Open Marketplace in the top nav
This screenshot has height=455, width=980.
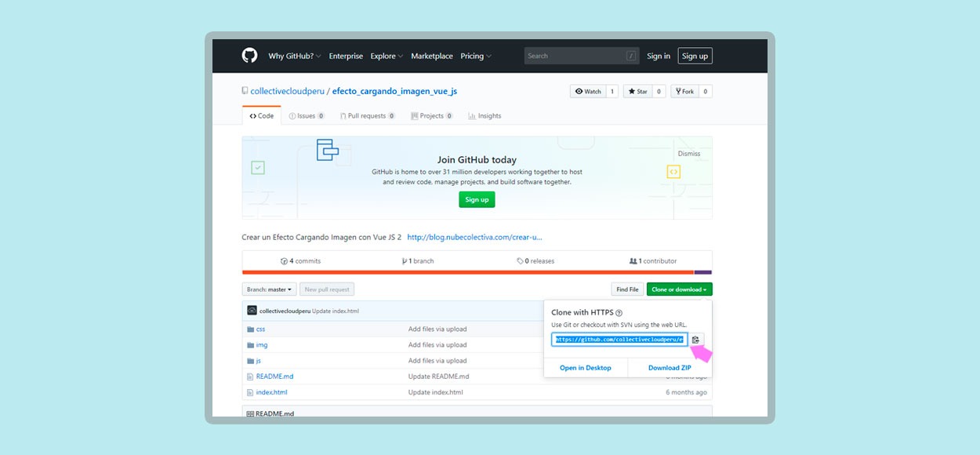pyautogui.click(x=432, y=56)
